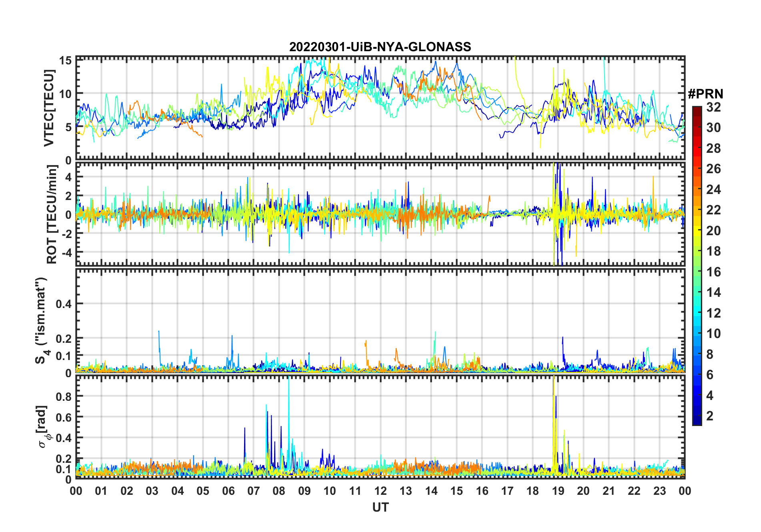
Task: Click colorbar tick label "28"
Action: click(x=713, y=148)
